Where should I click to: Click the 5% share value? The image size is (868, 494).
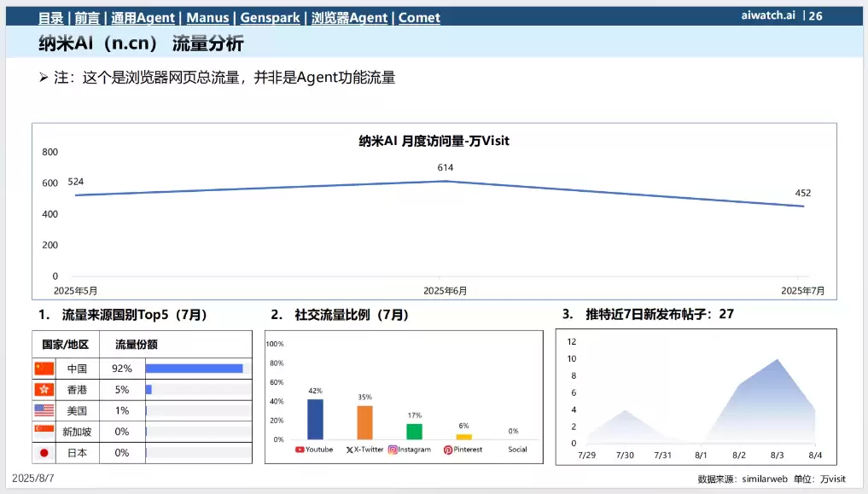(x=122, y=389)
